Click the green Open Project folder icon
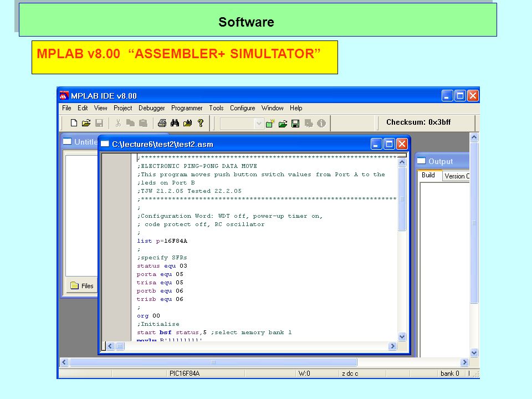532x399 pixels. coord(283,123)
